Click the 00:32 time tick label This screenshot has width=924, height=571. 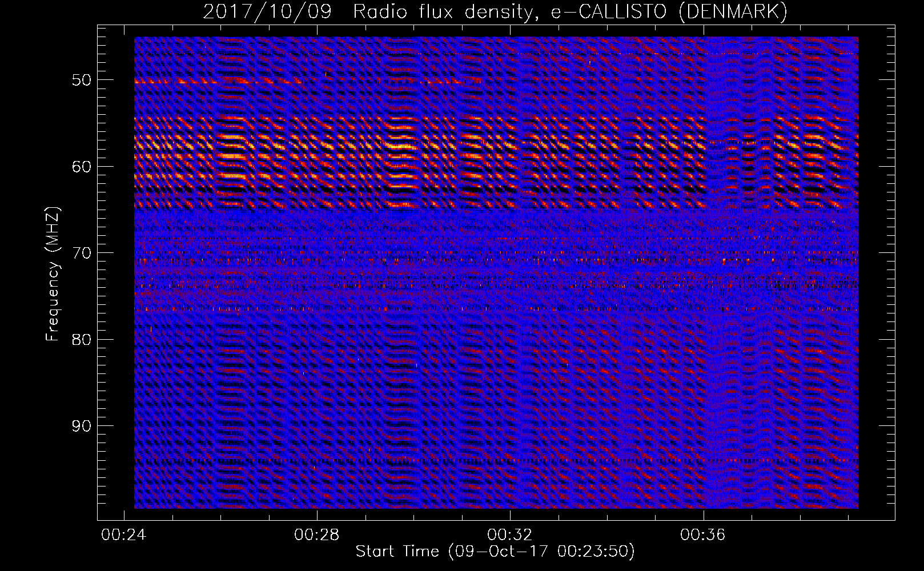[510, 535]
